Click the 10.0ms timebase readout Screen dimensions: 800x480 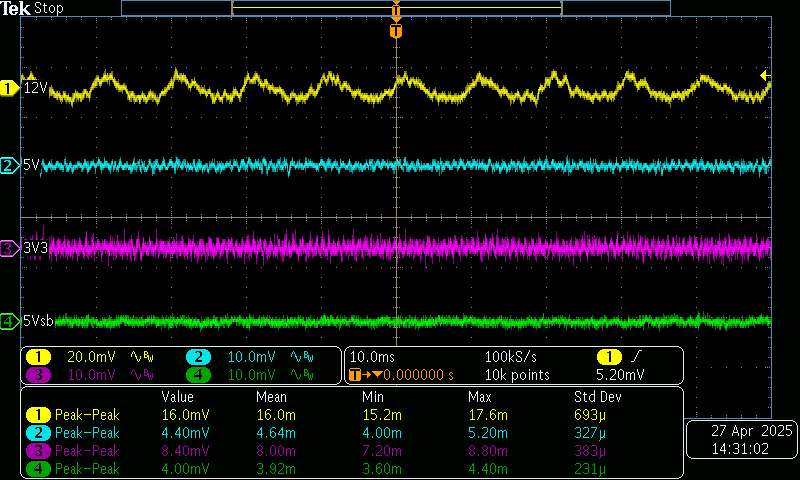click(372, 357)
